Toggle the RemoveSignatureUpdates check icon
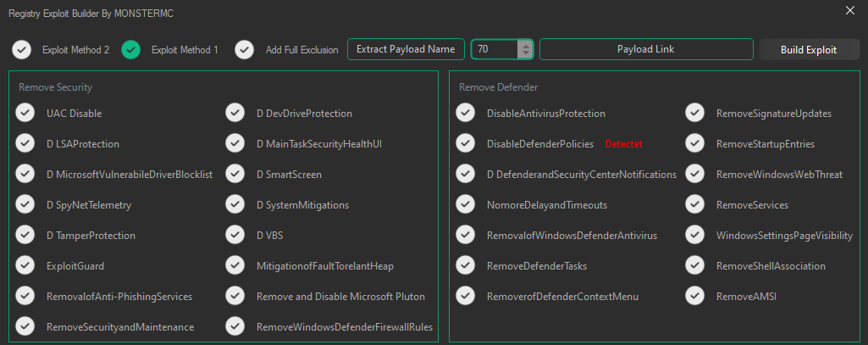This screenshot has width=868, height=345. click(x=694, y=113)
